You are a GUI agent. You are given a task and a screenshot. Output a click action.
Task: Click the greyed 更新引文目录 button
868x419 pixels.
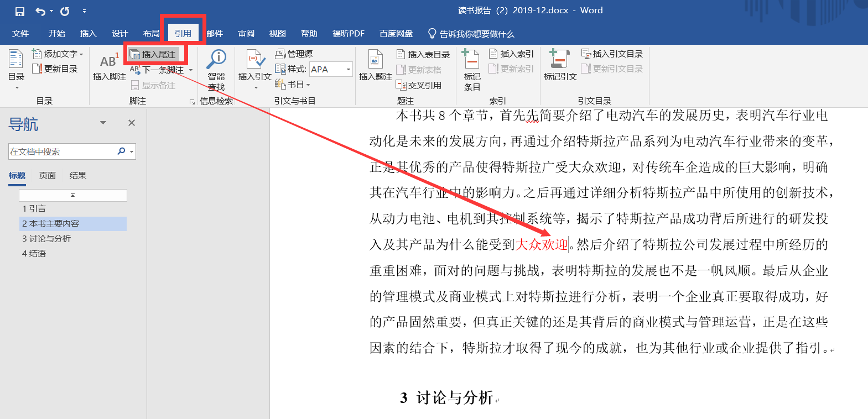(612, 69)
